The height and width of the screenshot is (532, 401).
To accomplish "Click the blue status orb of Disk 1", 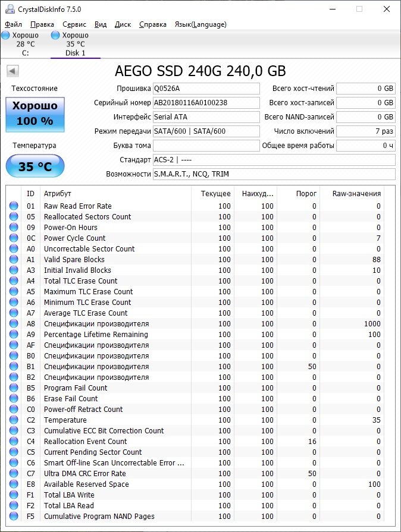I will 55,35.
